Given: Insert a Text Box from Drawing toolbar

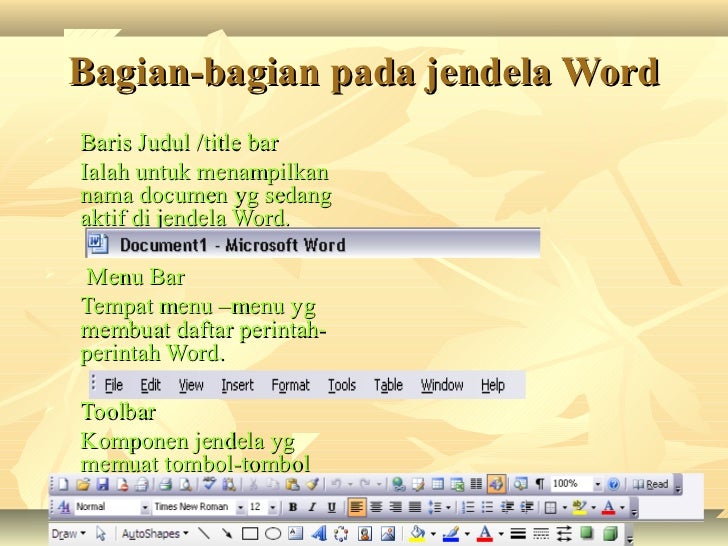Looking at the screenshot, I should point(295,533).
